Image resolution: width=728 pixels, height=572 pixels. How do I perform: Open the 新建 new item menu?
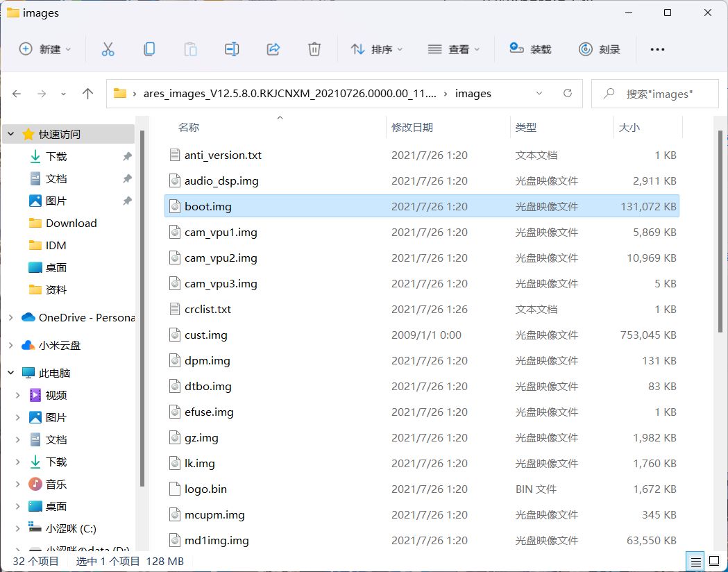tap(45, 49)
